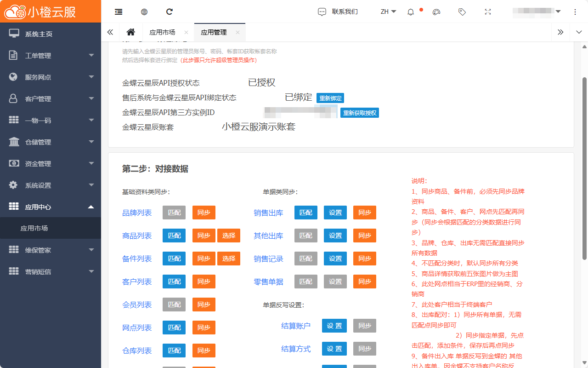This screenshot has width=588, height=368.
Task: Switch to 应用市场 tab
Action: point(162,32)
